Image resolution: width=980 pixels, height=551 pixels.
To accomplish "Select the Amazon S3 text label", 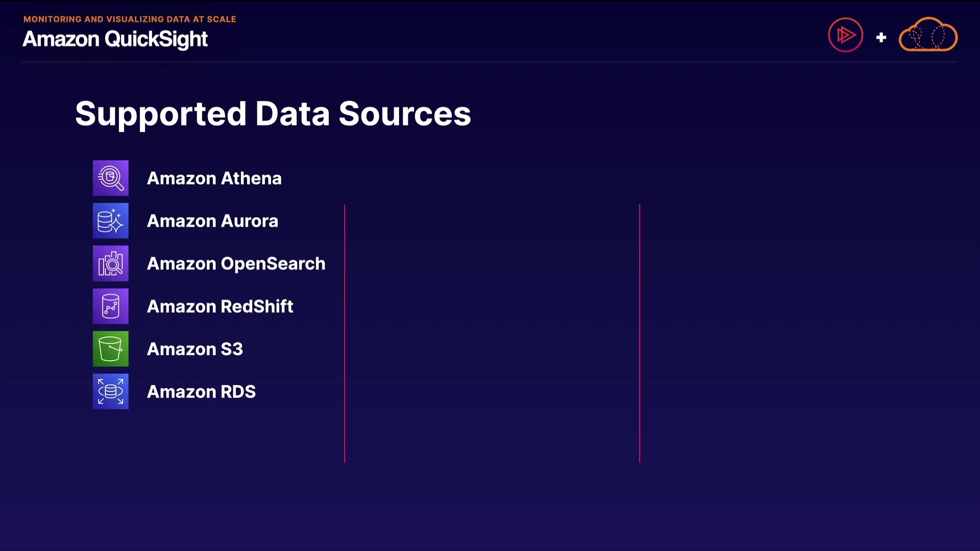I will pyautogui.click(x=194, y=349).
